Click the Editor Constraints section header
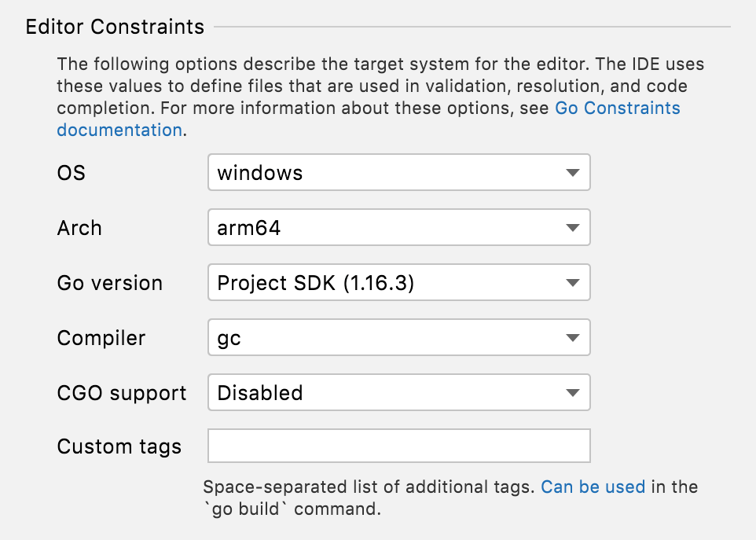 (x=115, y=27)
